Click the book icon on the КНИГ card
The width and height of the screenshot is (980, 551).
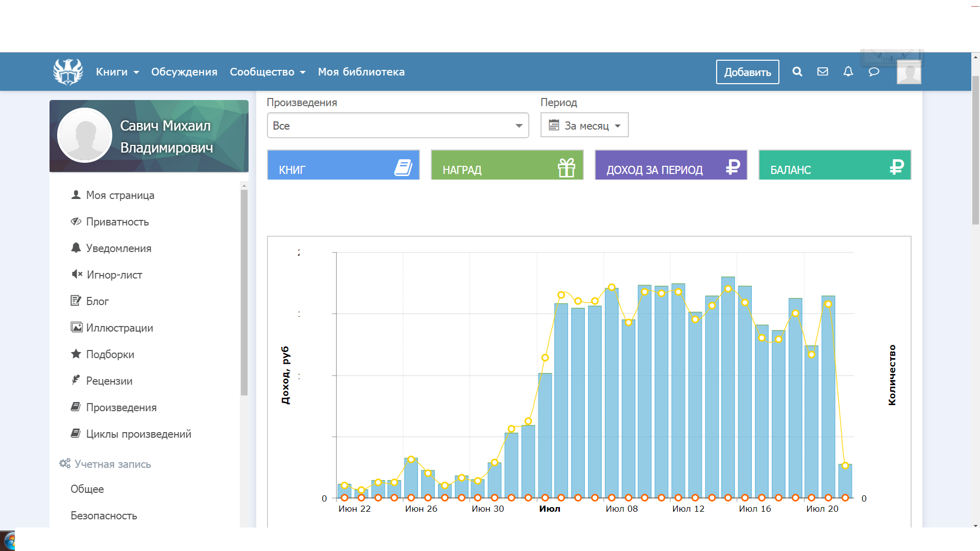pyautogui.click(x=403, y=167)
